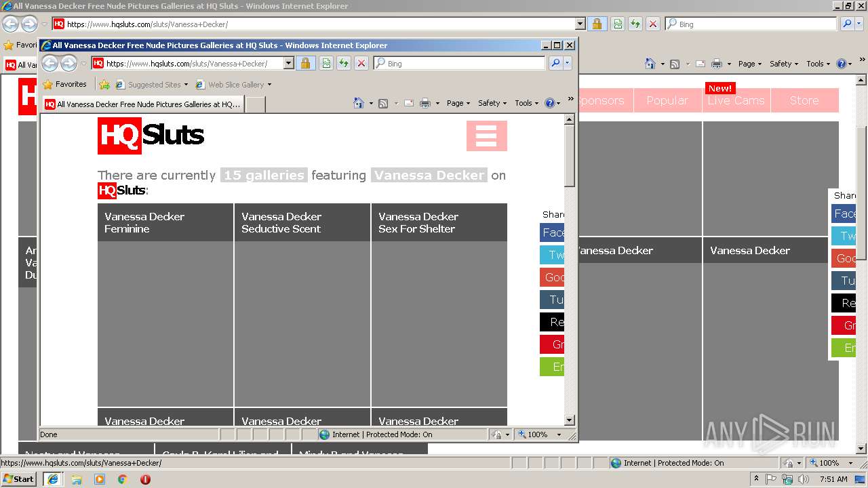Click print icon in background window toolbar
This screenshot has height=488, width=868.
point(717,64)
